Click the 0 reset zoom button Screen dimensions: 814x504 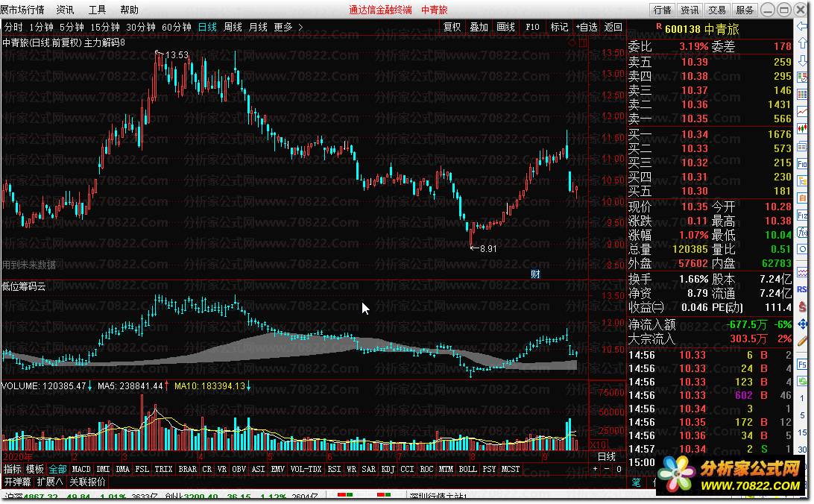point(619,469)
